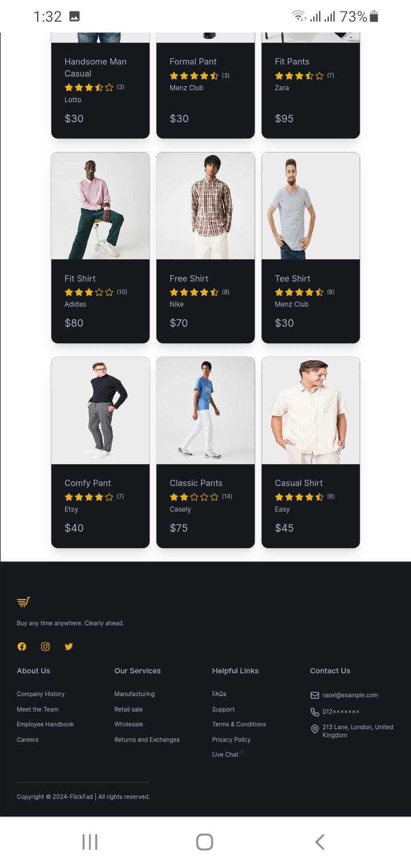411x868 pixels.
Task: Select the Classic Pants product title
Action: pos(196,483)
